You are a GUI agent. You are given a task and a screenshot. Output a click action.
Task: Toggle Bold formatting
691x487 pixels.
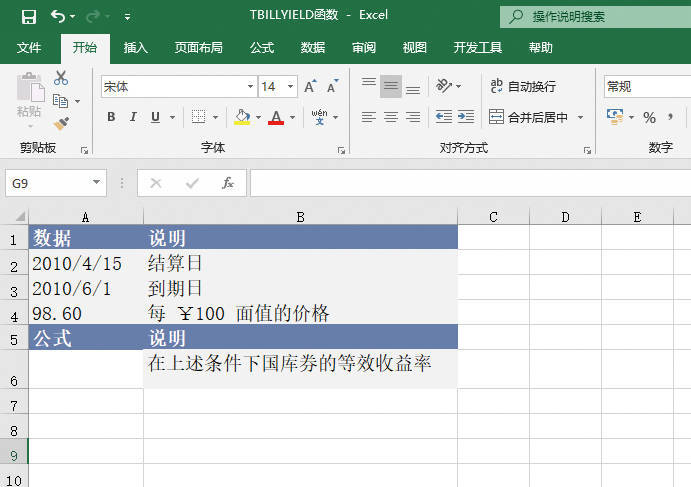click(111, 117)
